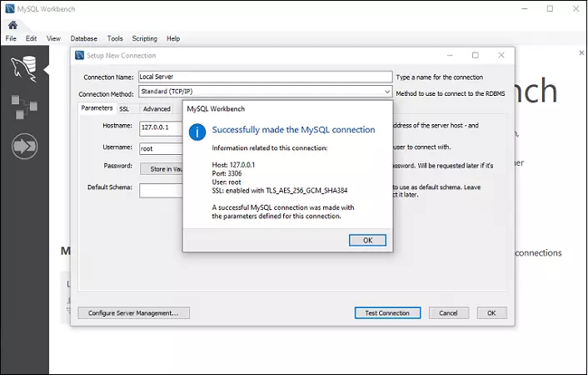Screen dimensions: 588x375
Task: Expand the Connection Method dropdown
Action: pyautogui.click(x=387, y=91)
